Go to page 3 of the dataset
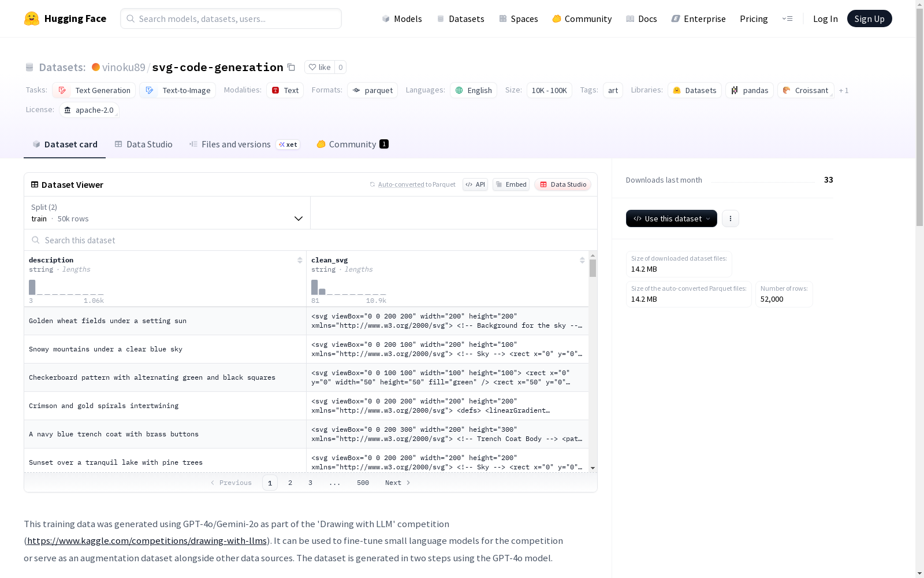924x578 pixels. click(310, 483)
